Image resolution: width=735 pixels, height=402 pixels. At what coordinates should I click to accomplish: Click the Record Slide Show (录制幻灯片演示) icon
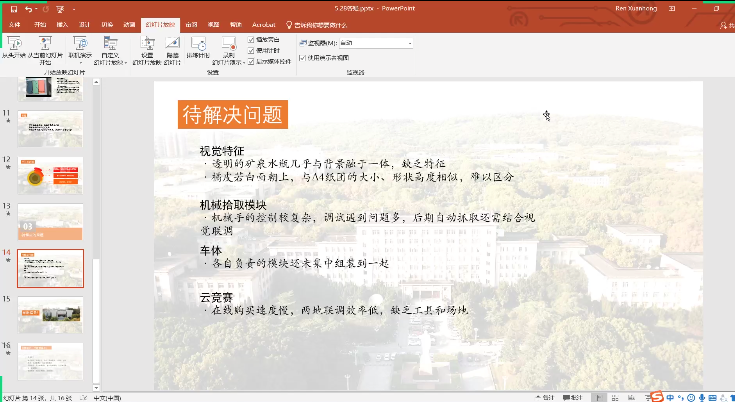[x=229, y=45]
